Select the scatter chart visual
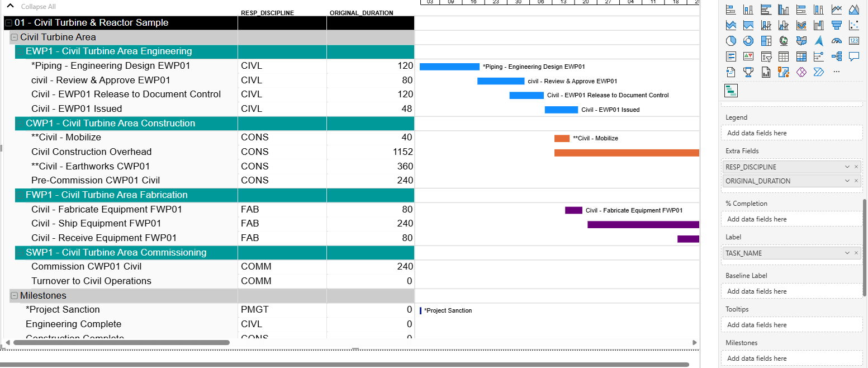This screenshot has height=368, width=868. click(x=854, y=25)
